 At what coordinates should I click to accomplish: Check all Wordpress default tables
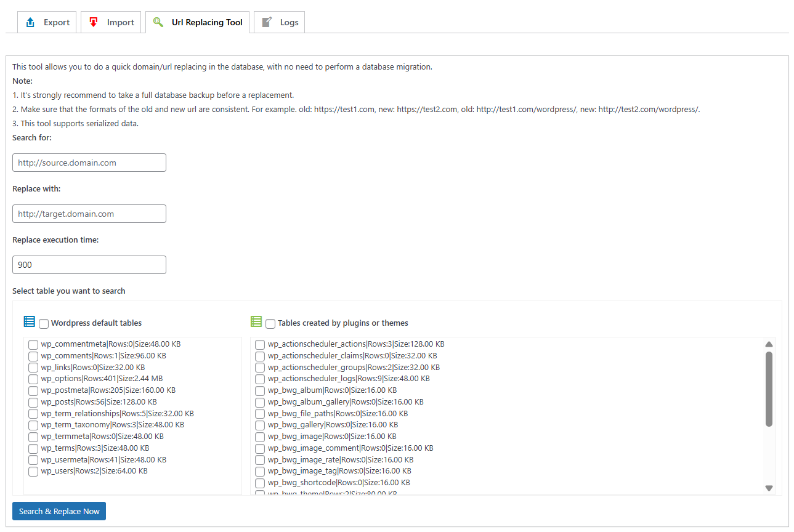click(44, 323)
